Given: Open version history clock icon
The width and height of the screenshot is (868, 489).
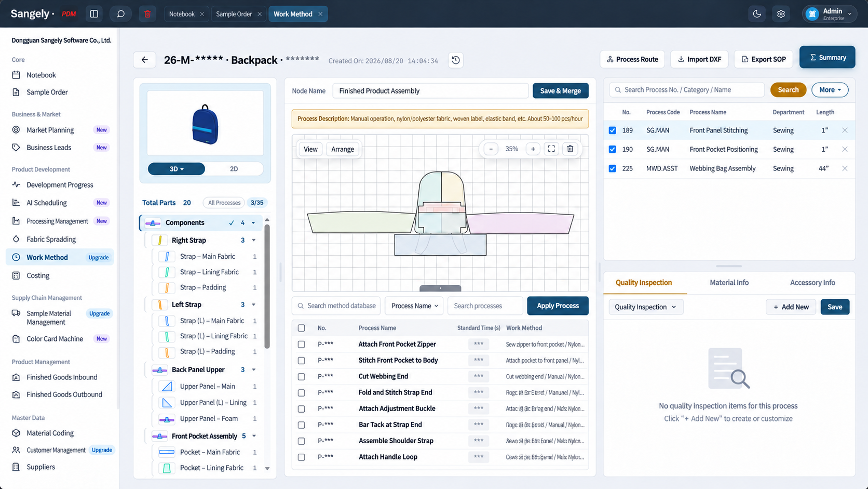Looking at the screenshot, I should 456,60.
